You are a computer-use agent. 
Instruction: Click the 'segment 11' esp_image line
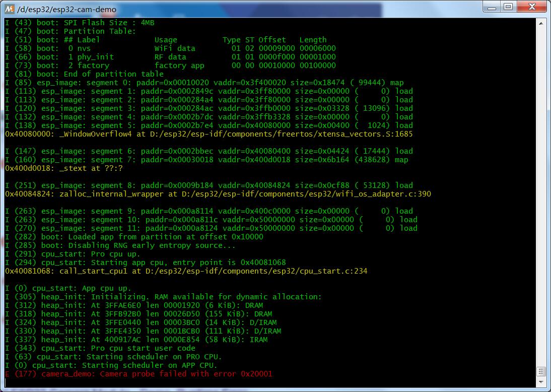[x=211, y=229]
